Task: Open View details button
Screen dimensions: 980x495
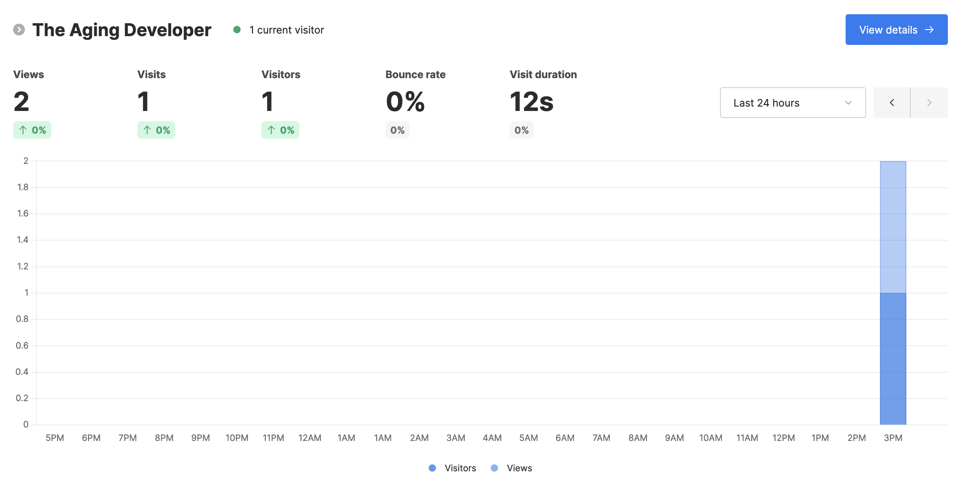Action: coord(896,30)
